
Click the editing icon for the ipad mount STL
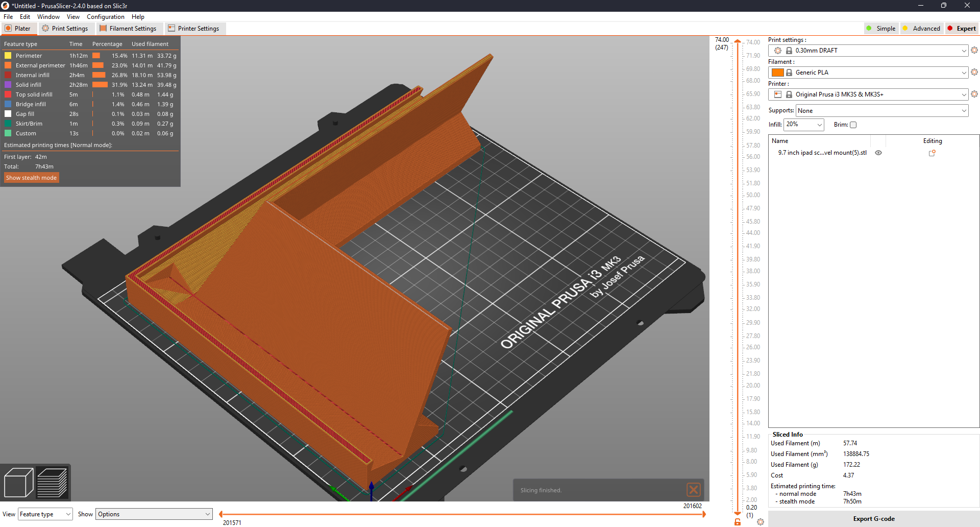[x=932, y=153]
